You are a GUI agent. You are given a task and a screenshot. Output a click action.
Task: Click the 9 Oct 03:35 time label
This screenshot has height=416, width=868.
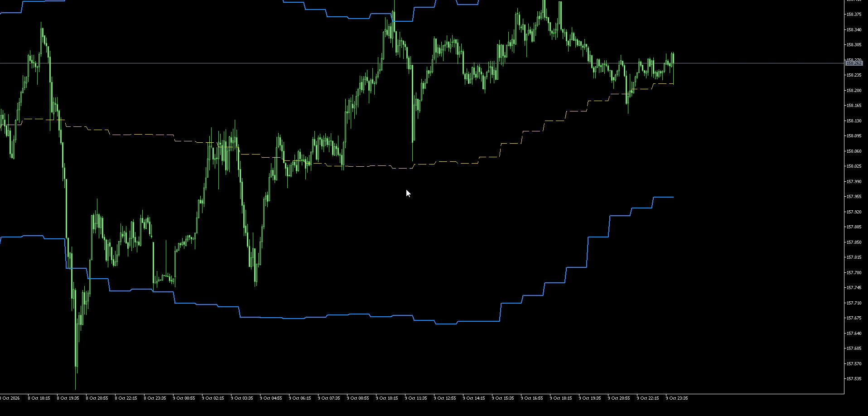tap(242, 398)
